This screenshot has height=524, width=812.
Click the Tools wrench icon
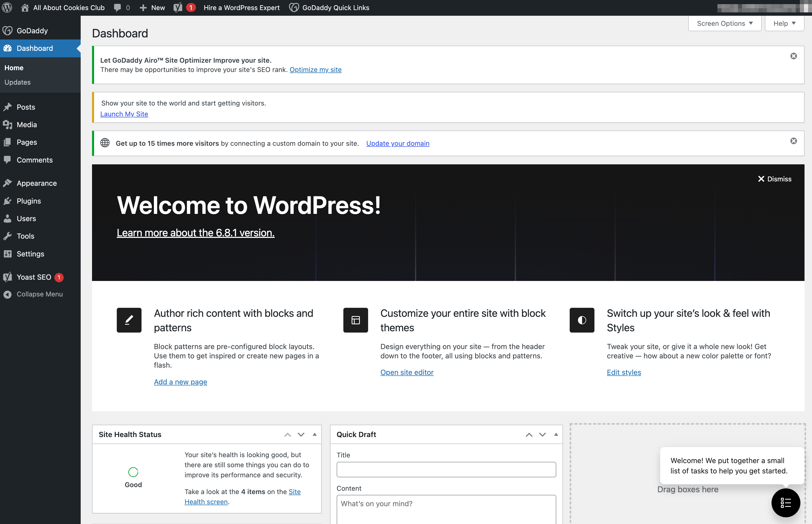(7, 236)
